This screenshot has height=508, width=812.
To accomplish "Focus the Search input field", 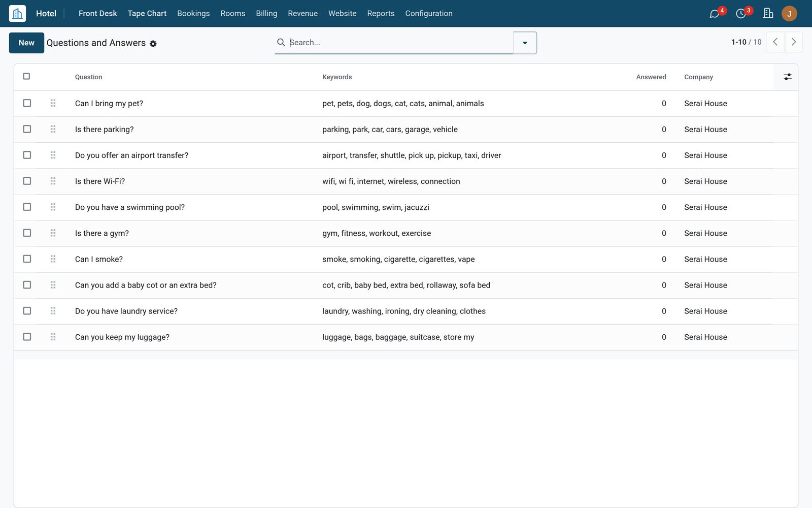I will [400, 43].
